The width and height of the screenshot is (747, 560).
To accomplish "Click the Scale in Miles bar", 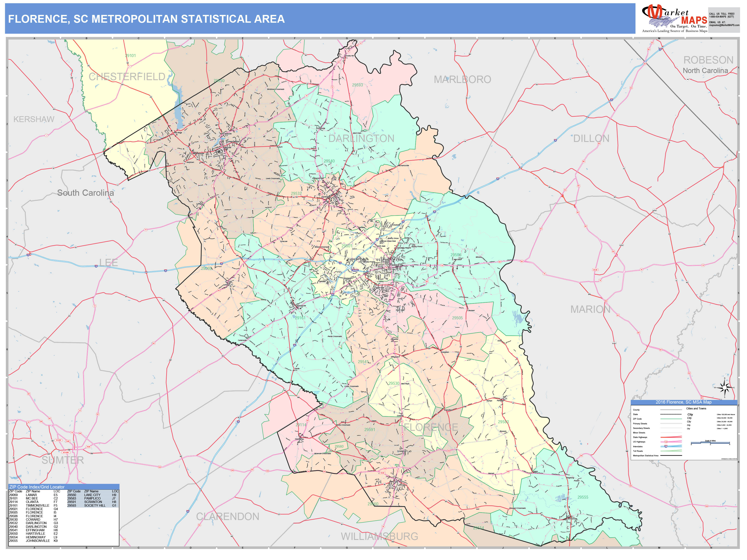I will 710,443.
